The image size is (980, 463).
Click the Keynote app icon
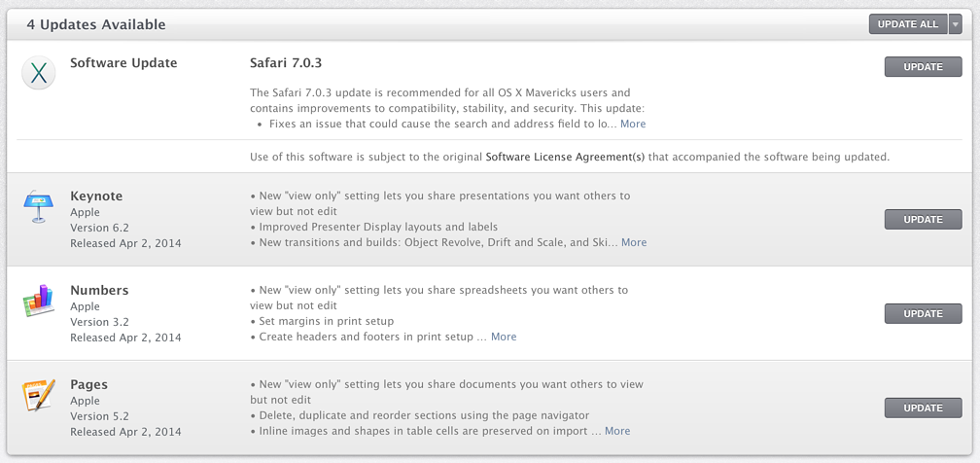pos(39,207)
